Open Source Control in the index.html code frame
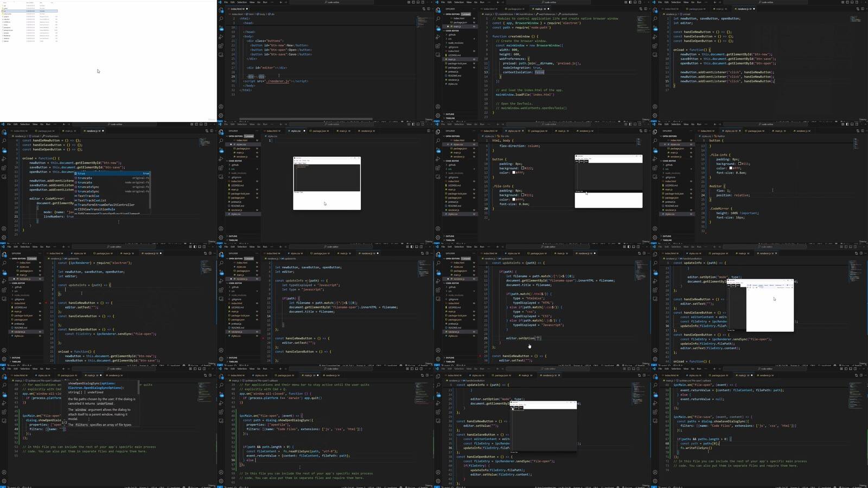868x488 pixels. (221, 28)
